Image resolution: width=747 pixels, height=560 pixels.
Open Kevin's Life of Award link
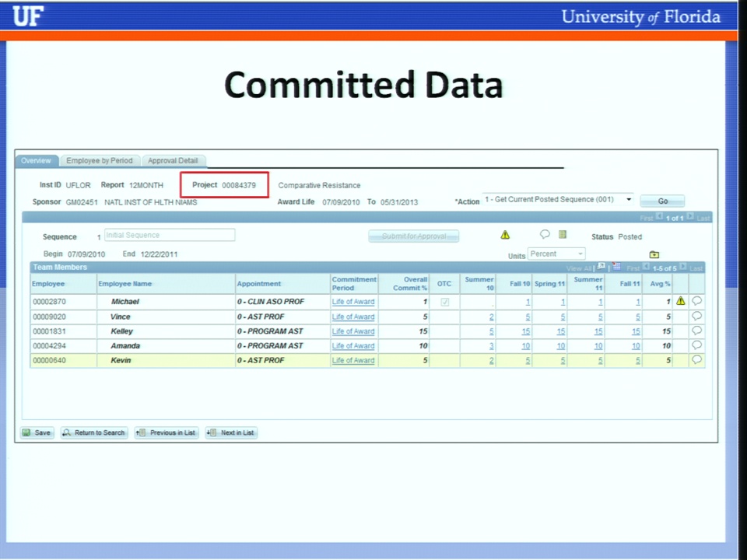[x=353, y=360]
